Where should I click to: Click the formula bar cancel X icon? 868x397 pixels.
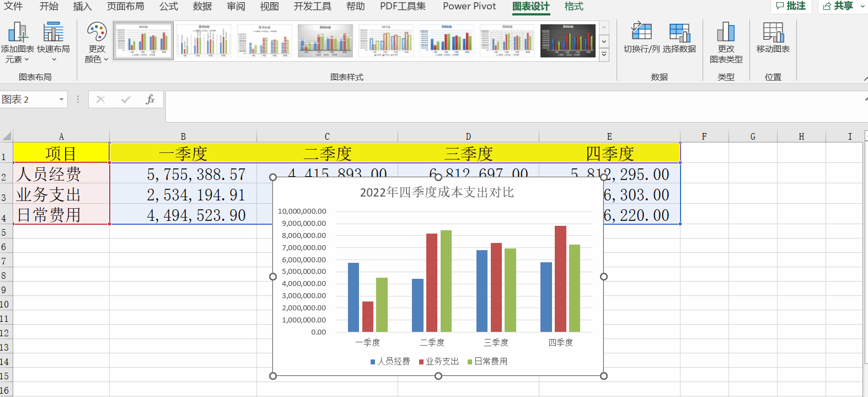[100, 99]
